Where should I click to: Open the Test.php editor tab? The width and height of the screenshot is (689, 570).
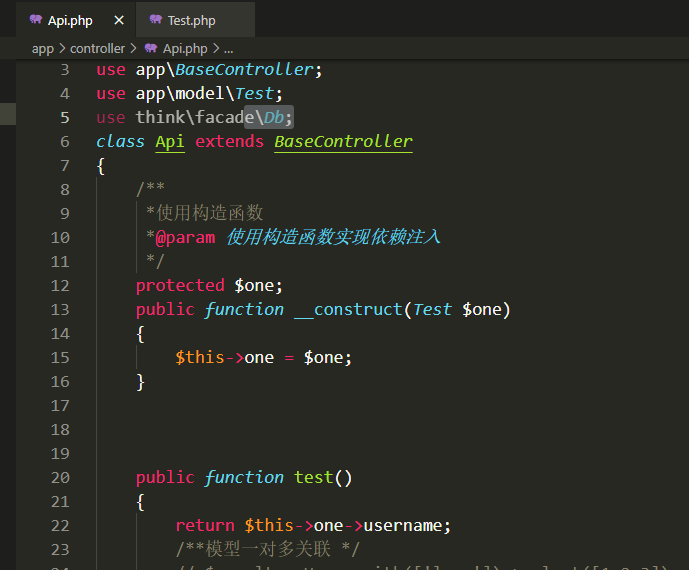pos(195,20)
